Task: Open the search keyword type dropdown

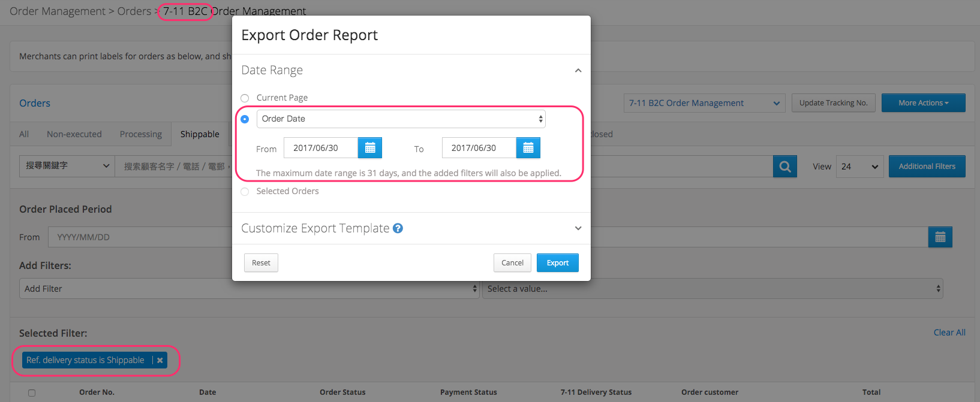Action: pos(67,166)
